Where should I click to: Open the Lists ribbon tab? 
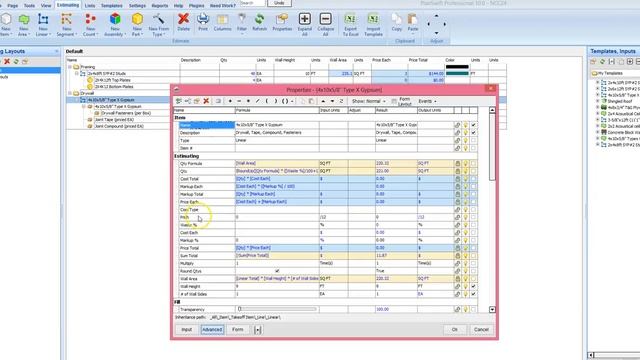tap(90, 6)
